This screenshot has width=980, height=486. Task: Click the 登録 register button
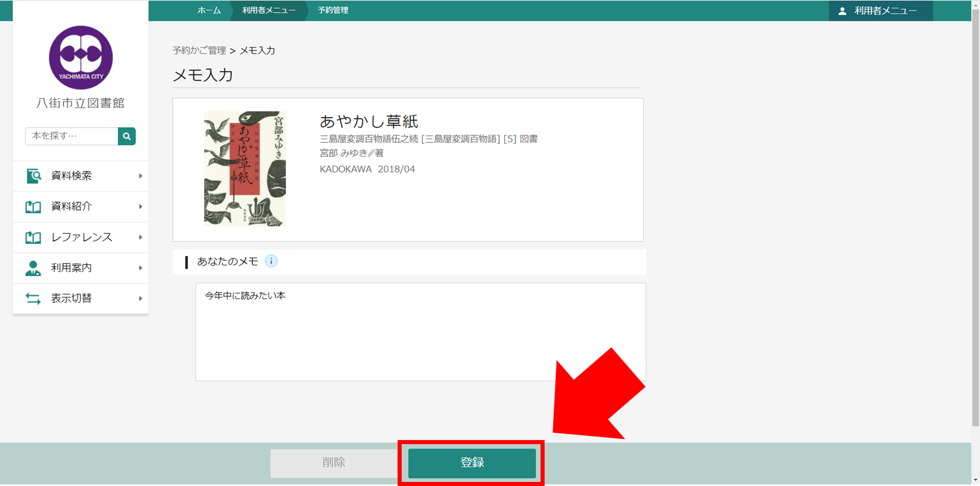point(472,463)
